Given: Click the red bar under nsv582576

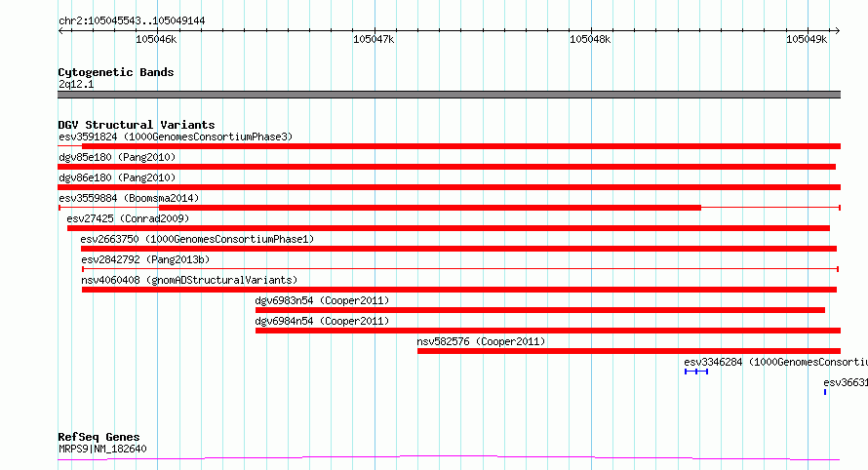Looking at the screenshot, I should [x=629, y=351].
